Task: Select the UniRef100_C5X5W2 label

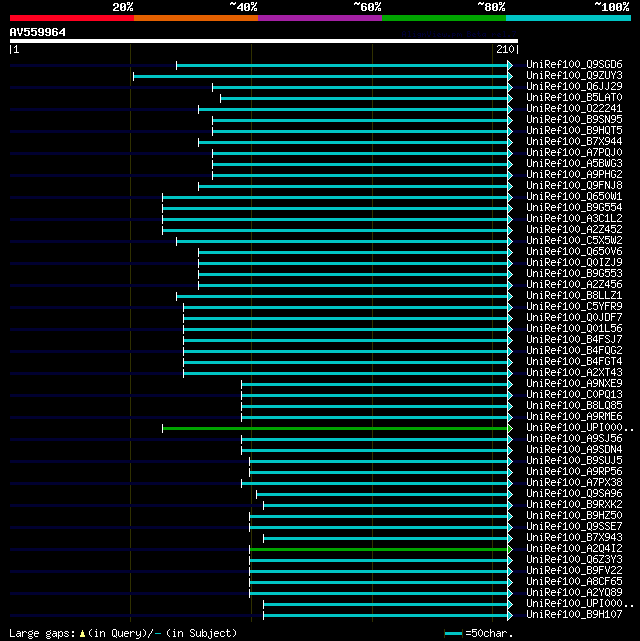Action: point(574,241)
